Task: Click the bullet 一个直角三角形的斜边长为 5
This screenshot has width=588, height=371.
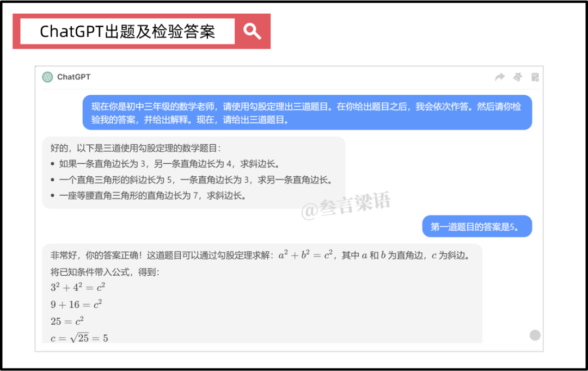Action: tap(195, 180)
